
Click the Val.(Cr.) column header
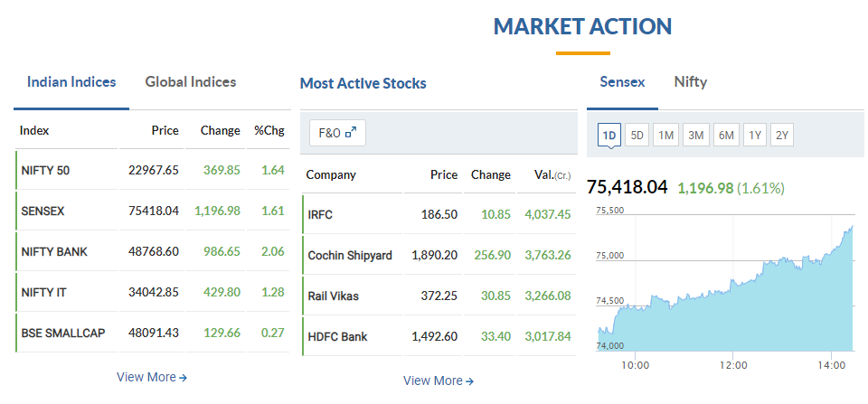pos(552,174)
